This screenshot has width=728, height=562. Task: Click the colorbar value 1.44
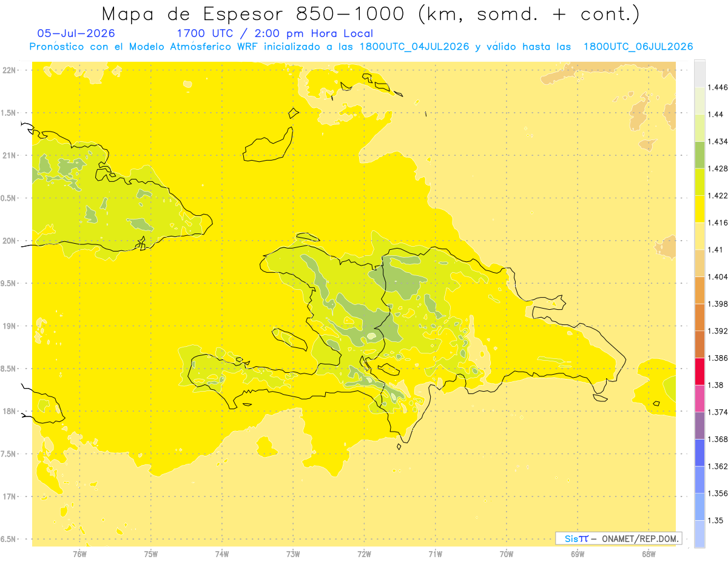coord(716,115)
